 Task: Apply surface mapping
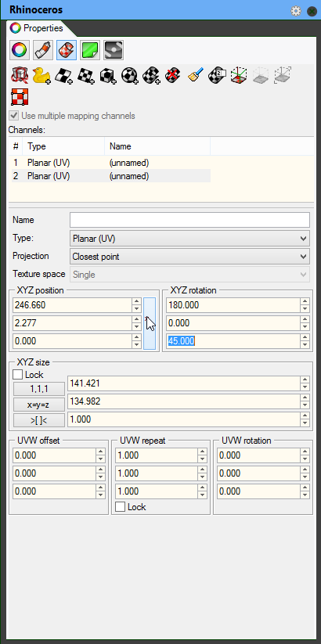click(x=63, y=76)
